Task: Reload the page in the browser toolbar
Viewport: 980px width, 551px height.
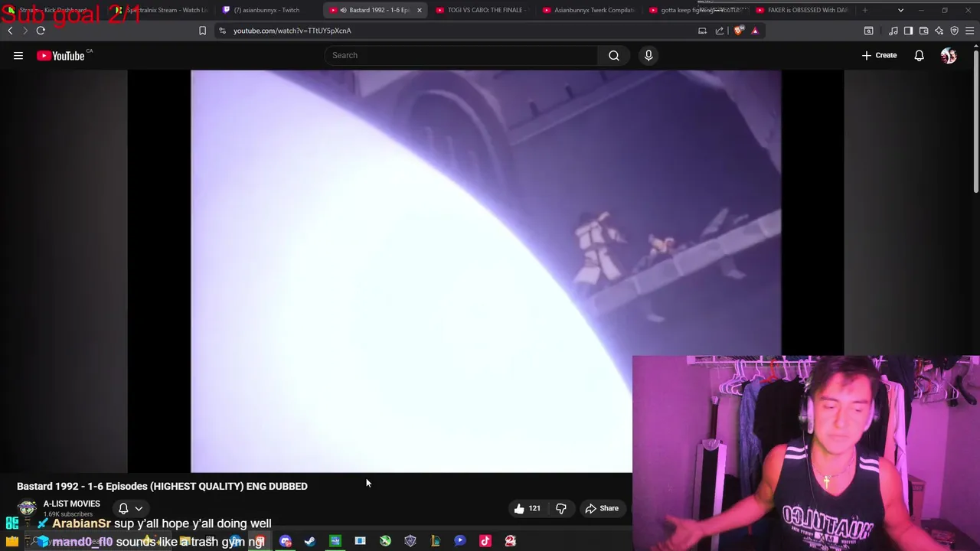Action: (x=41, y=31)
